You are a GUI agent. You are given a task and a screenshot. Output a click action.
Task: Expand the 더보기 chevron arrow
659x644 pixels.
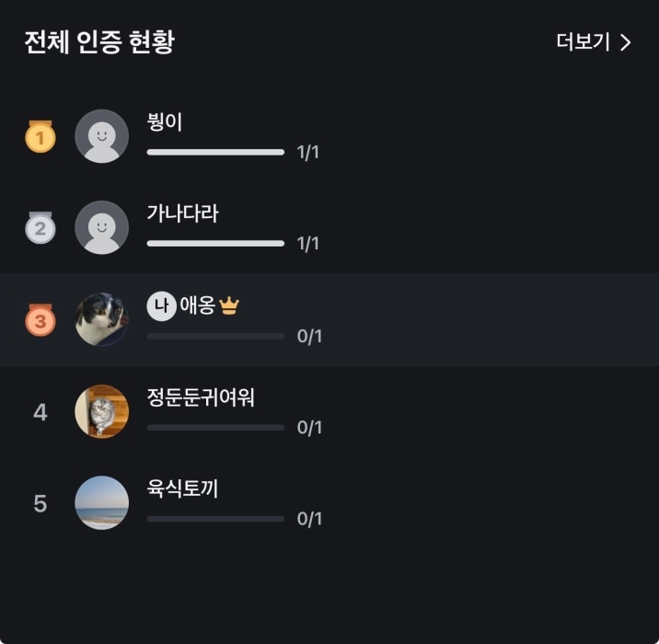tap(626, 42)
